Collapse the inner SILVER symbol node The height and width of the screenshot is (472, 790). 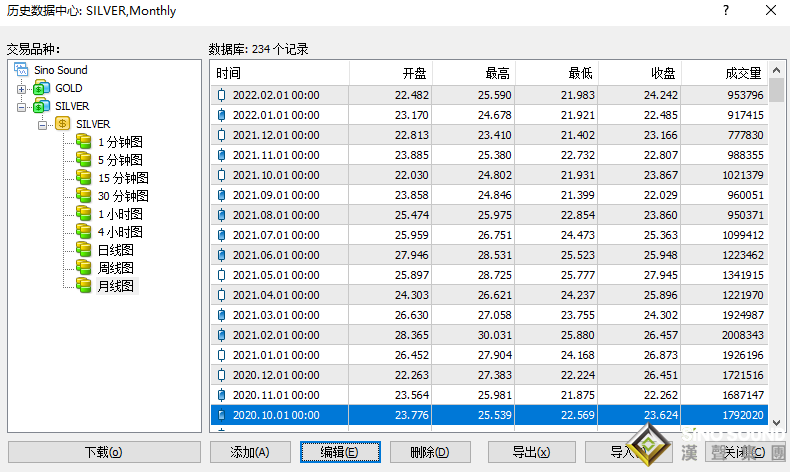pos(42,125)
